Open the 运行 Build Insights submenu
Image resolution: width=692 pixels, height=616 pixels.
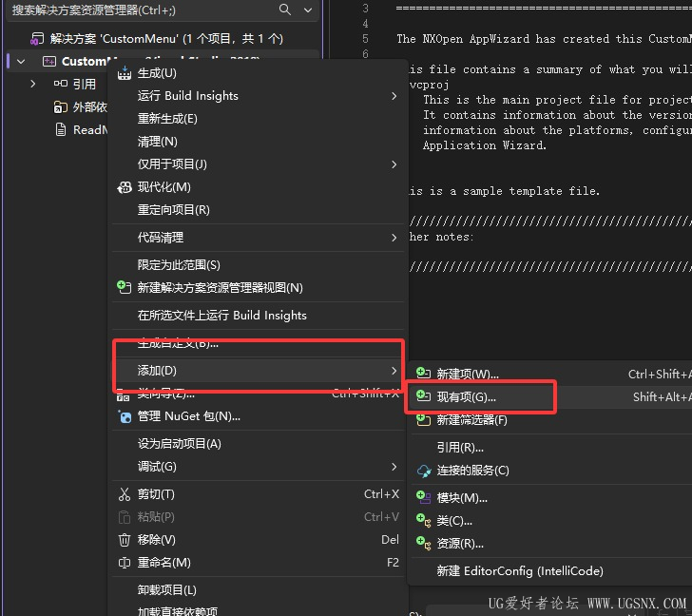point(259,96)
